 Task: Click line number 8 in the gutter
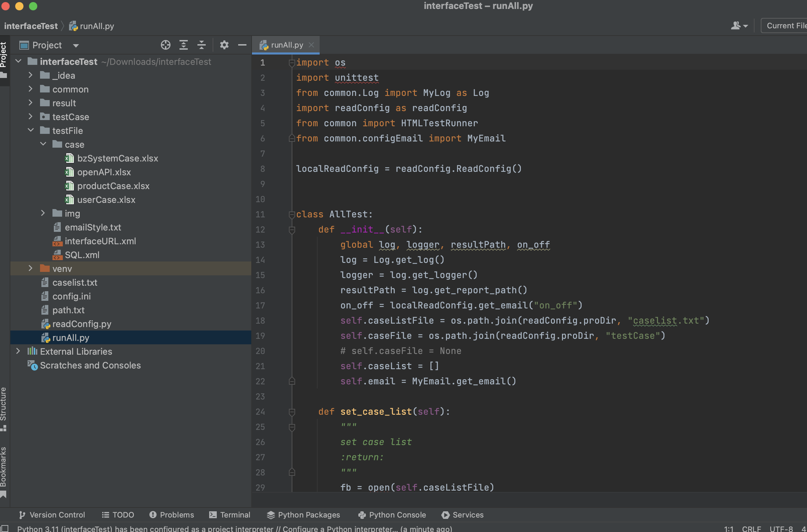click(x=263, y=169)
